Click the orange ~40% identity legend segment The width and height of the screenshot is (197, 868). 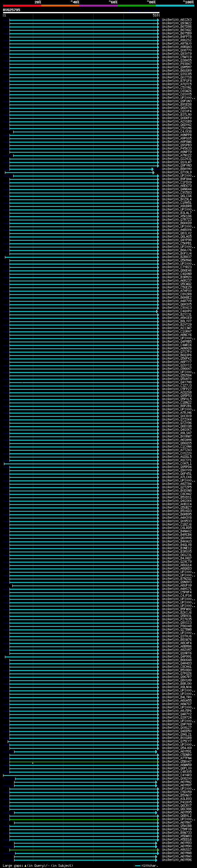(x=60, y=6)
